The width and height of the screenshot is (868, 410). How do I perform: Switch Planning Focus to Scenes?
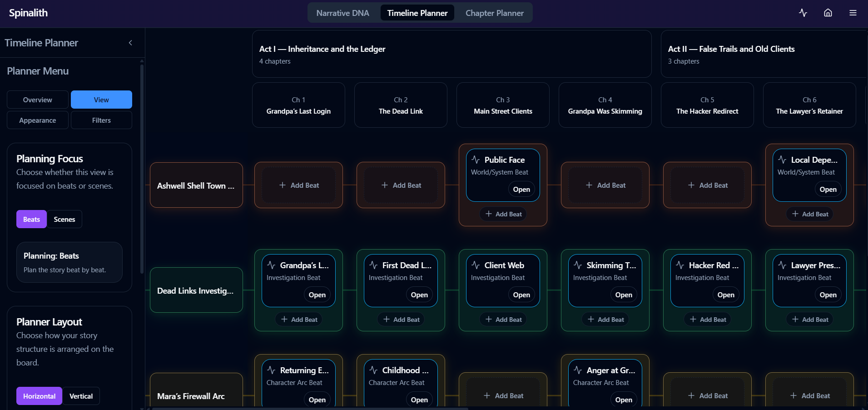(64, 219)
